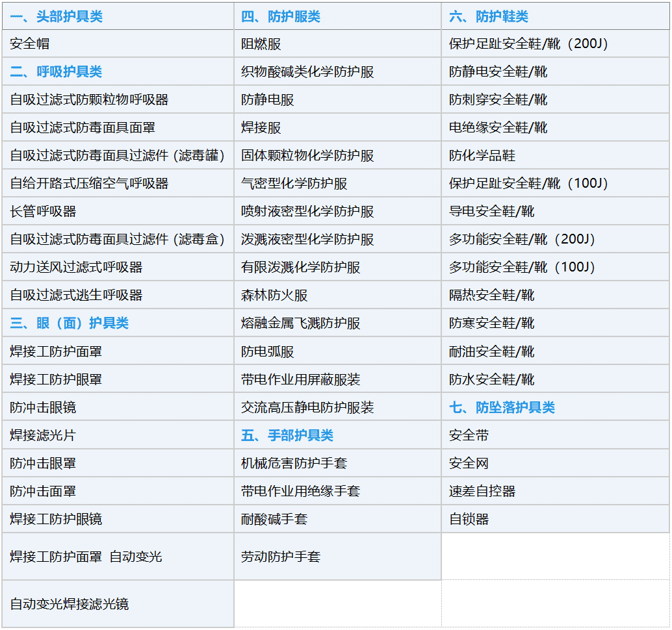The image size is (672, 630).
Task: Select the cell 安全帽
Action: coord(118,44)
